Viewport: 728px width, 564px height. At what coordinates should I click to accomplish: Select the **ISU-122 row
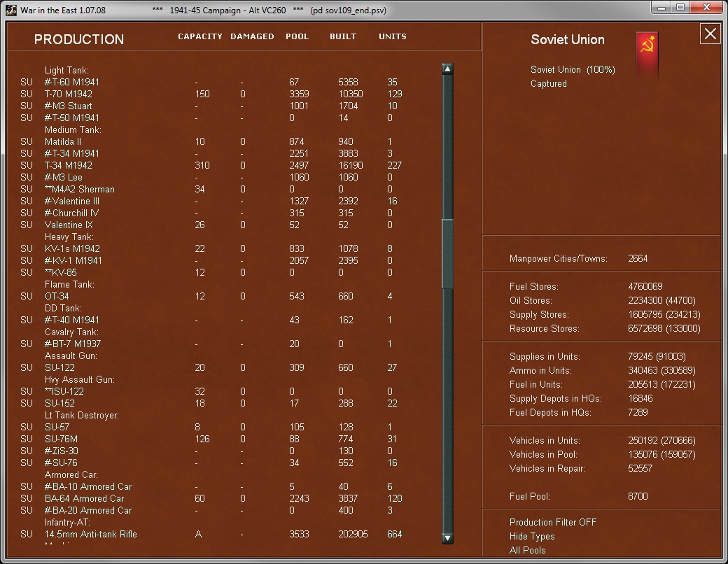[211, 391]
